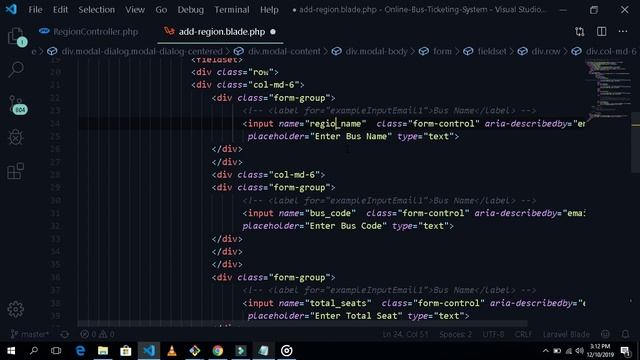Open the Explorer view in activity bar
The width and height of the screenshot is (640, 360).
(x=16, y=36)
